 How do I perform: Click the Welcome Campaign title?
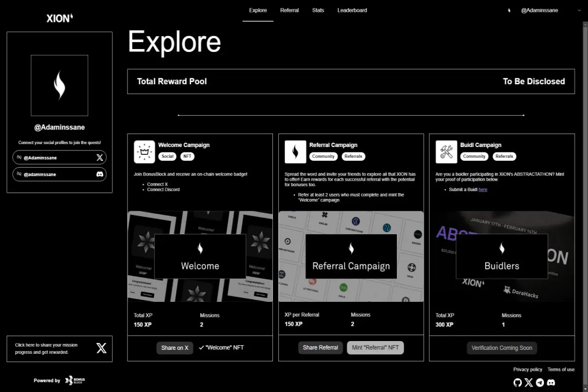click(184, 145)
